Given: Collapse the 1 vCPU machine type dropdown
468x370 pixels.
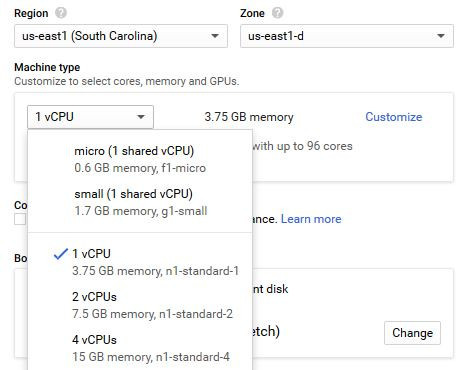Looking at the screenshot, I should pos(90,117).
